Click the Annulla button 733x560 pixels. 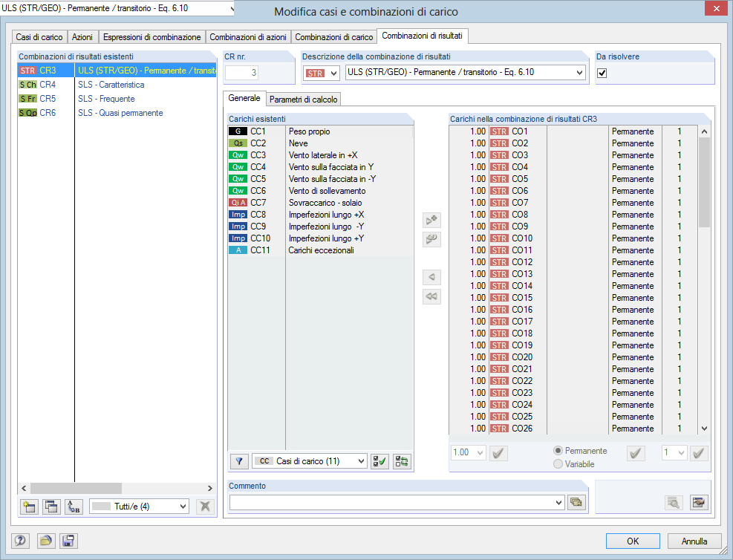coord(694,541)
